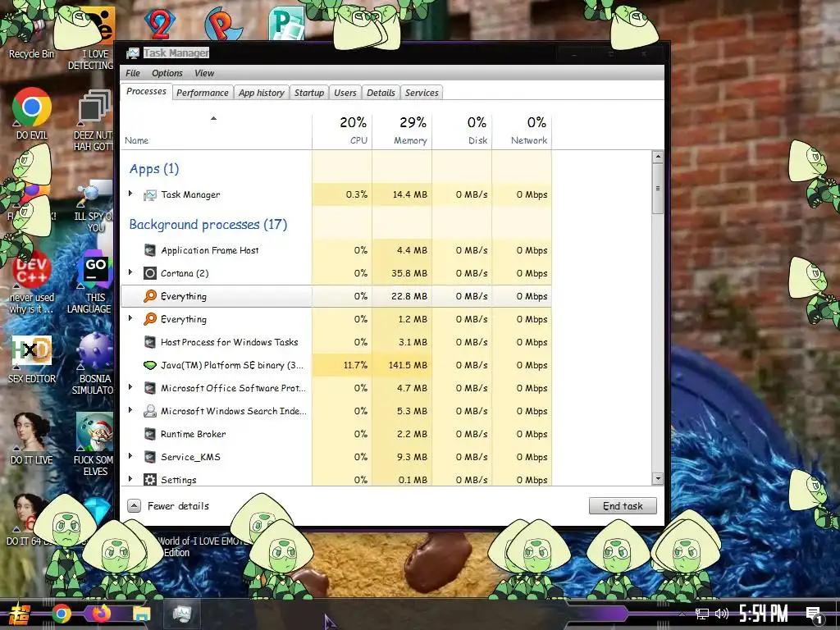This screenshot has width=840, height=630.
Task: Click the Service_KMS process icon
Action: (x=150, y=458)
